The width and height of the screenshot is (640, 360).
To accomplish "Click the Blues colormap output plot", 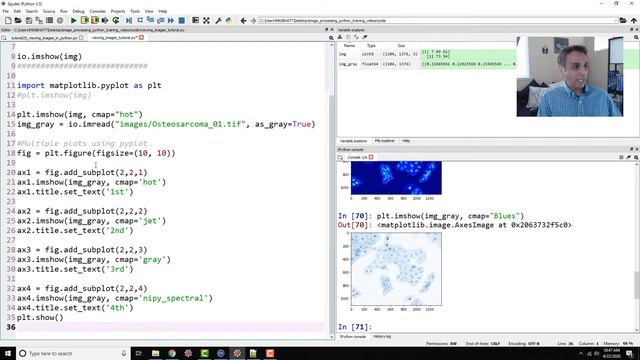I will [x=396, y=269].
